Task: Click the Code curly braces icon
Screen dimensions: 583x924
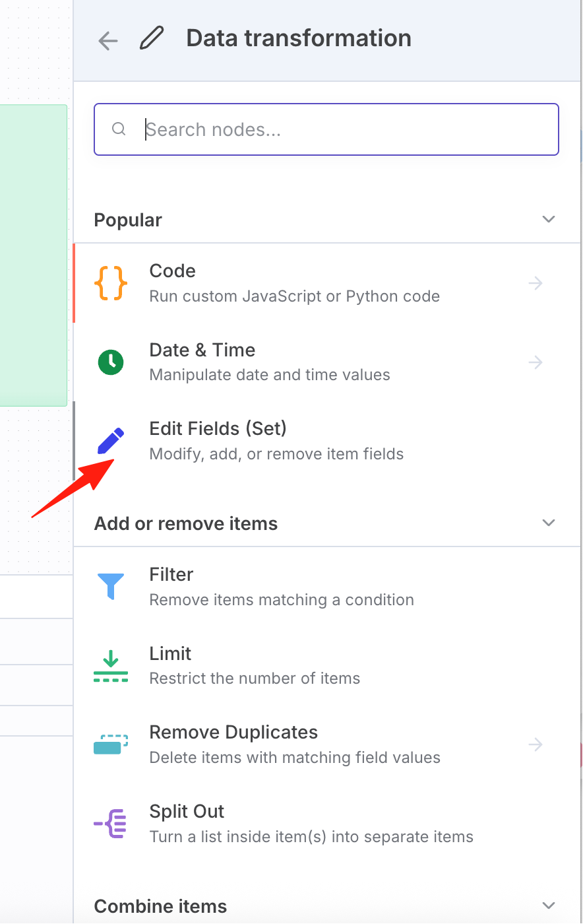Action: [x=111, y=283]
